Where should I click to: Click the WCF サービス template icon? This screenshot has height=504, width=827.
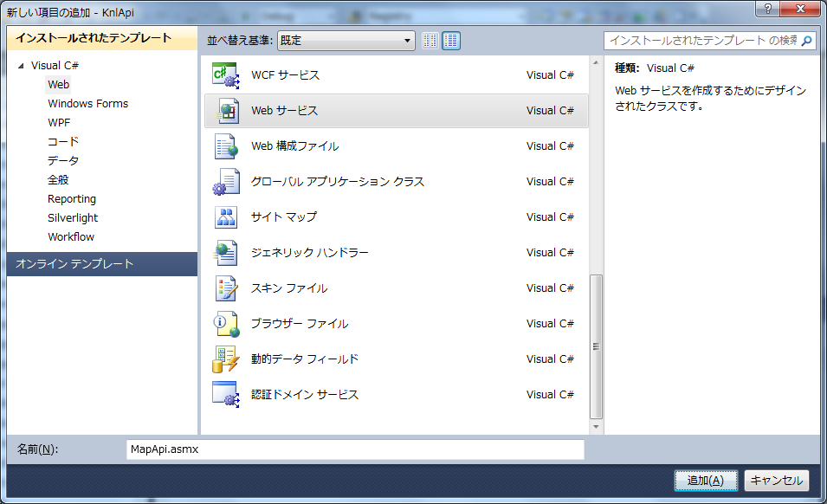225,75
